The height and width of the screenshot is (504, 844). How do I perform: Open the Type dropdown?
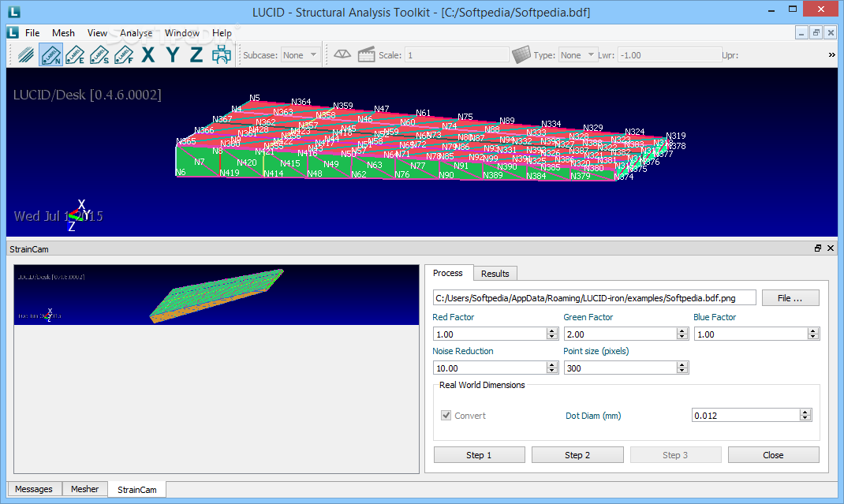pyautogui.click(x=577, y=55)
